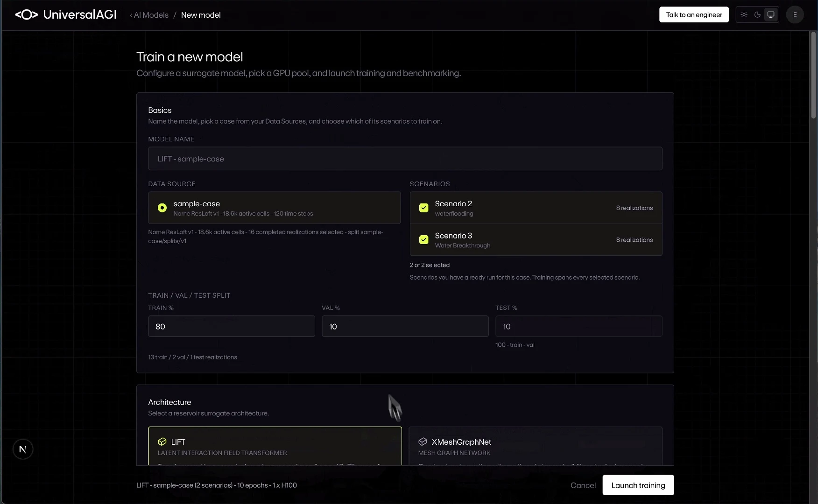Click the New model breadcrumb
This screenshot has height=504, width=818.
[201, 15]
